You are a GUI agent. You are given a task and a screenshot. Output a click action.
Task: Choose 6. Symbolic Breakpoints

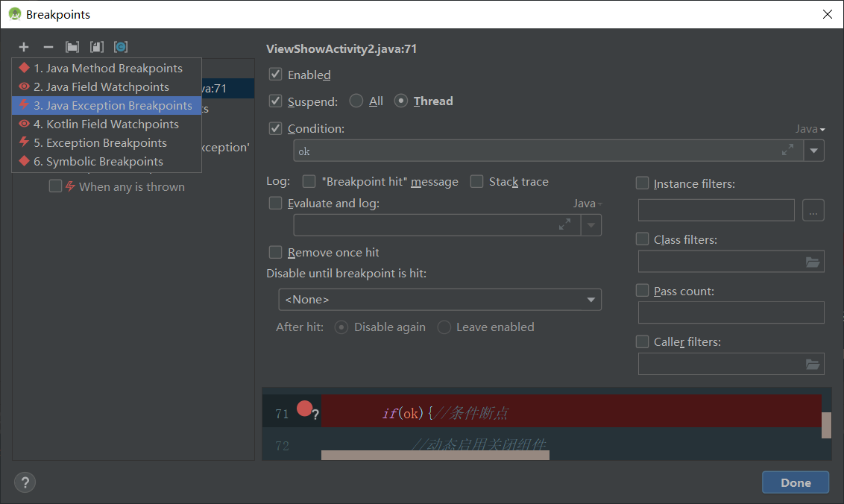(107, 162)
